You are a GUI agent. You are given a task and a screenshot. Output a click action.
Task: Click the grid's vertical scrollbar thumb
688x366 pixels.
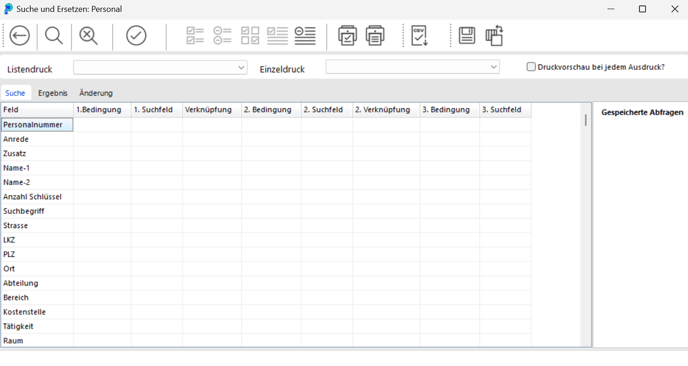point(585,120)
